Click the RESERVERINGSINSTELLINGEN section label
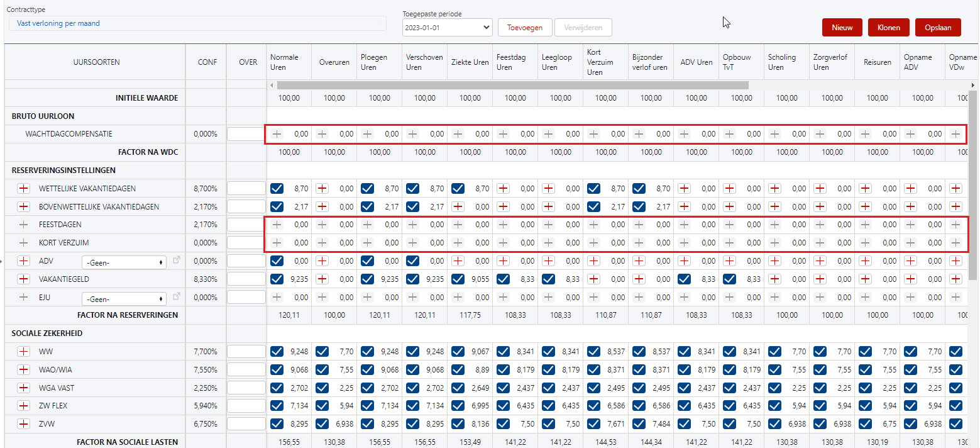 63,170
